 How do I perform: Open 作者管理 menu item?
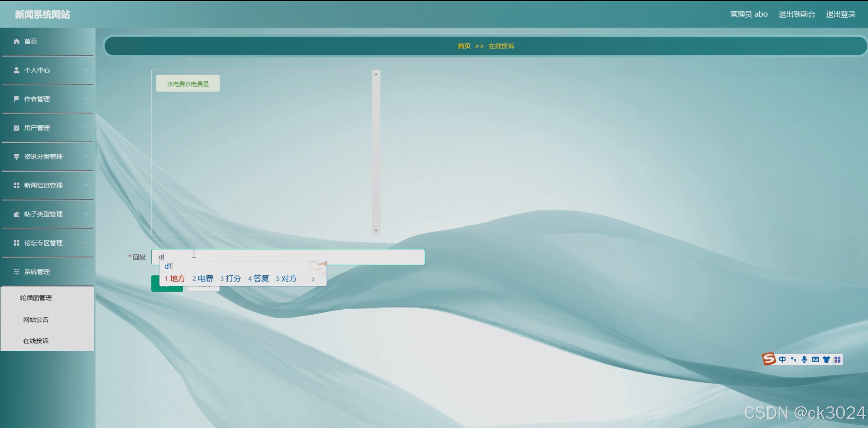(x=48, y=99)
